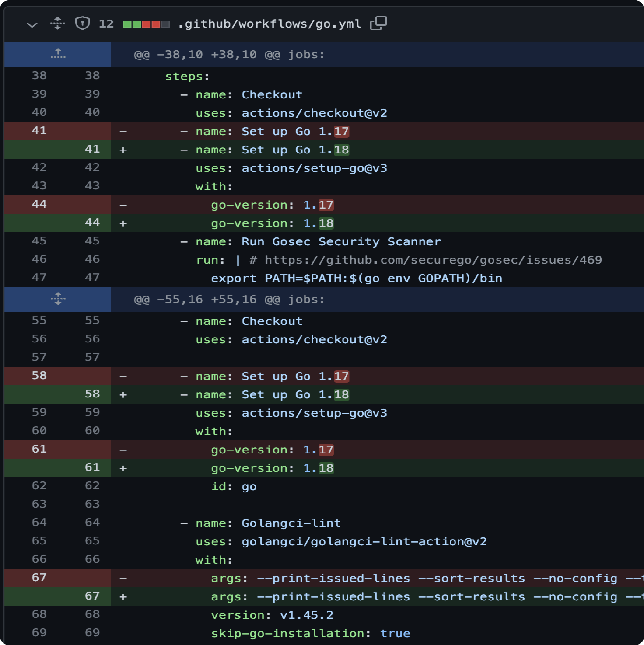Open the .github/workflows/go.yml file link
The width and height of the screenshot is (644, 645).
click(x=269, y=24)
